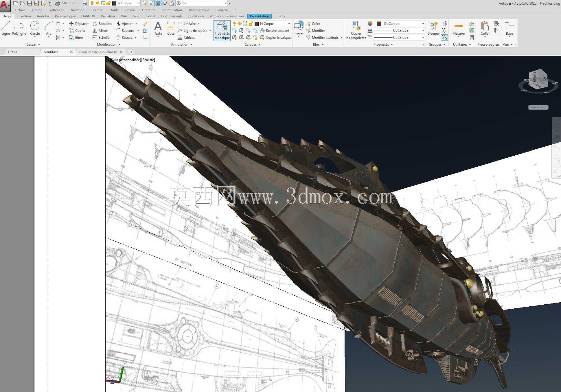Switch to Plans masse 2022 alim BT tab

tap(98, 52)
